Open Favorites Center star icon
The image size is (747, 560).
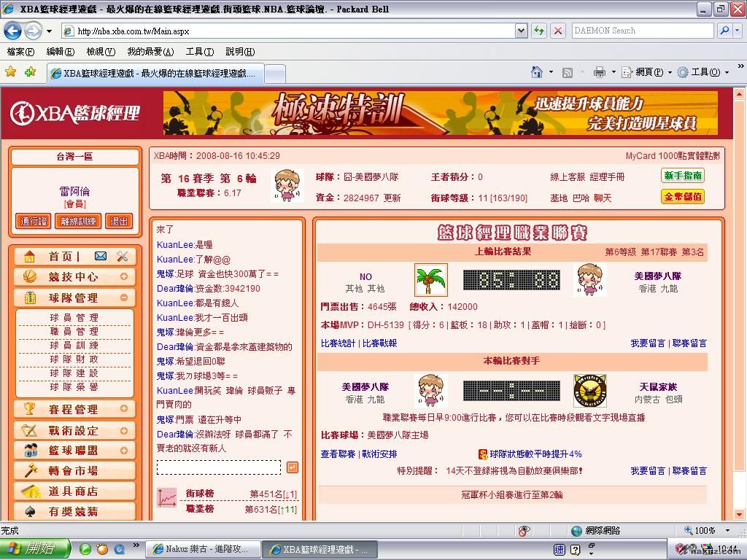(x=10, y=72)
